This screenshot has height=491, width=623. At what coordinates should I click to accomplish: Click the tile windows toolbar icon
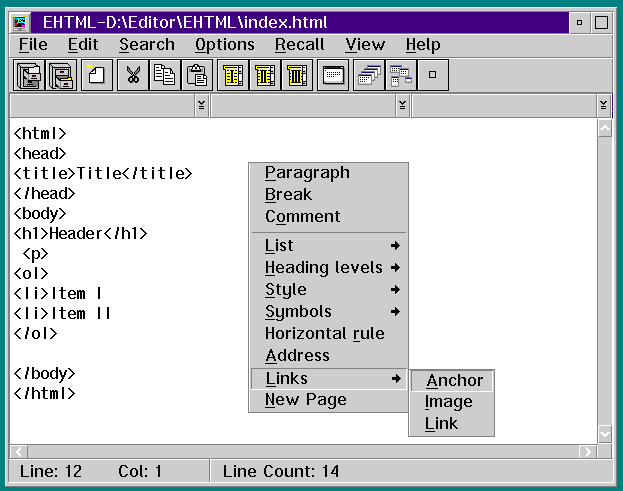(400, 76)
